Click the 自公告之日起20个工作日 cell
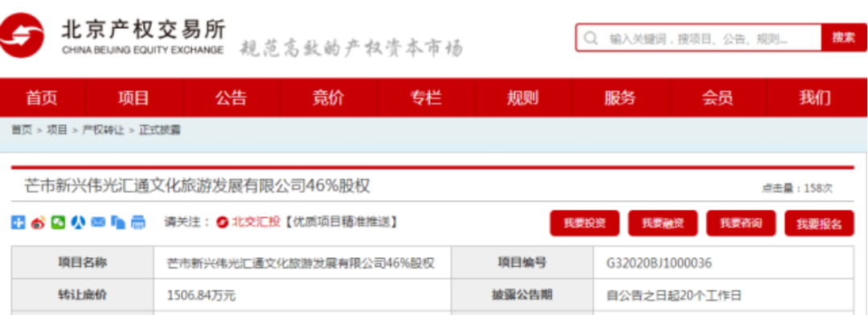868x315 pixels. (x=723, y=295)
